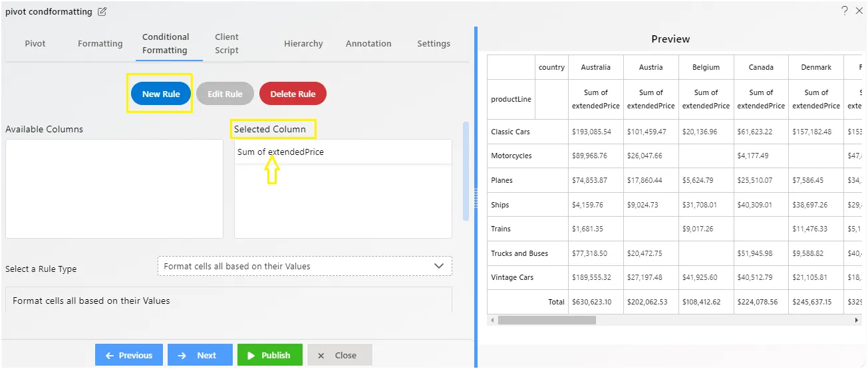Click the Previous button

(128, 355)
